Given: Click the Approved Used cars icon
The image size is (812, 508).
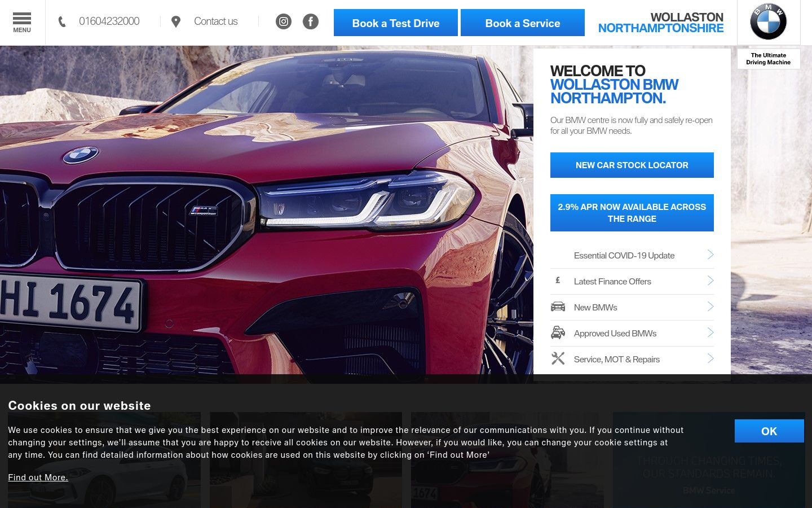Looking at the screenshot, I should coord(558,332).
